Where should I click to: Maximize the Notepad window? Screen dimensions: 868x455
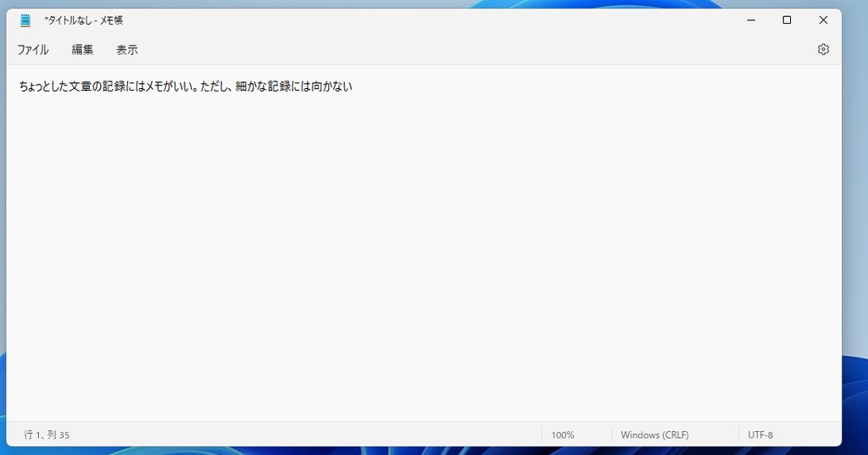[x=787, y=20]
